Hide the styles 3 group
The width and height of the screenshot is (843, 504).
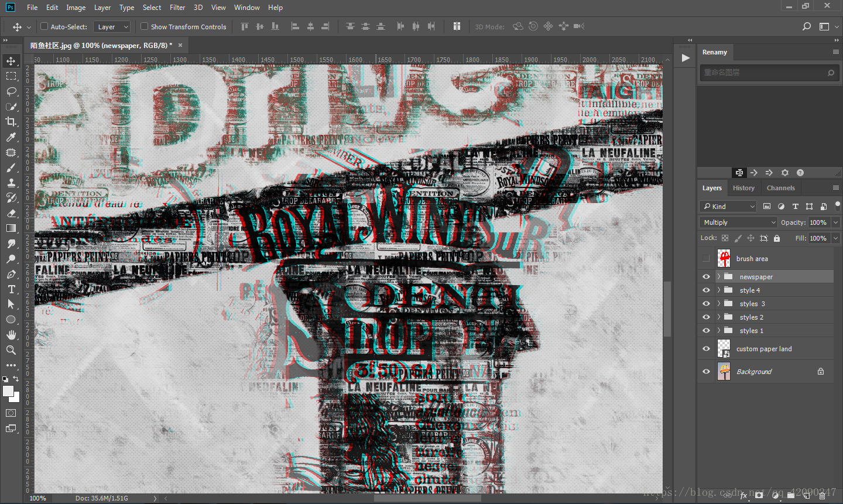(706, 304)
